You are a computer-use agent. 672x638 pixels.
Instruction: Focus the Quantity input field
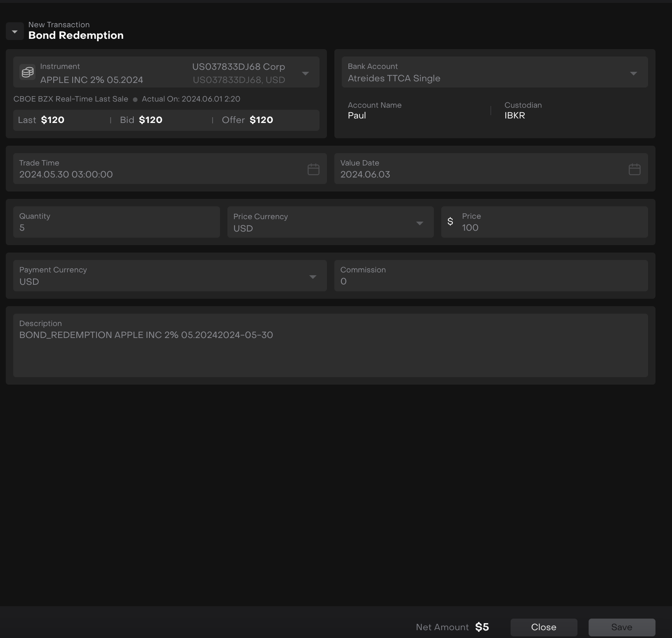[116, 227]
